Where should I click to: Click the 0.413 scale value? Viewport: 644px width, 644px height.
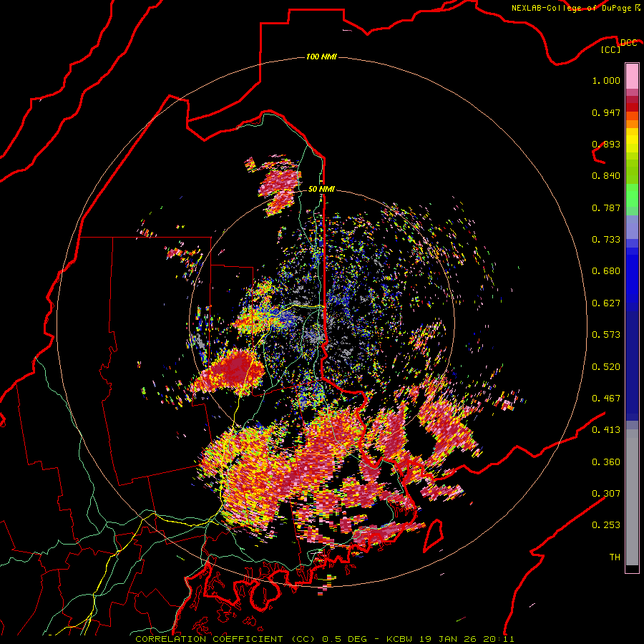tap(606, 430)
